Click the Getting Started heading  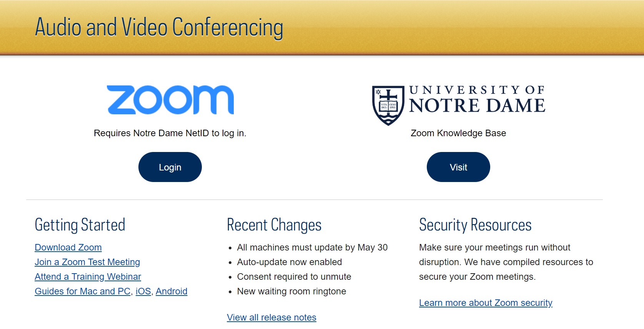80,224
